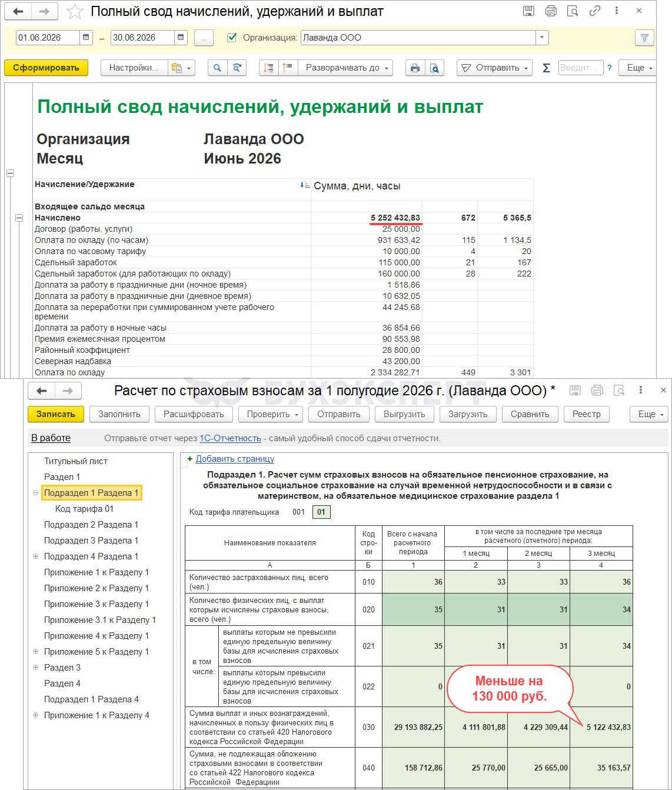Follow the 1С-Отчетность link
The image size is (672, 790).
point(230,438)
